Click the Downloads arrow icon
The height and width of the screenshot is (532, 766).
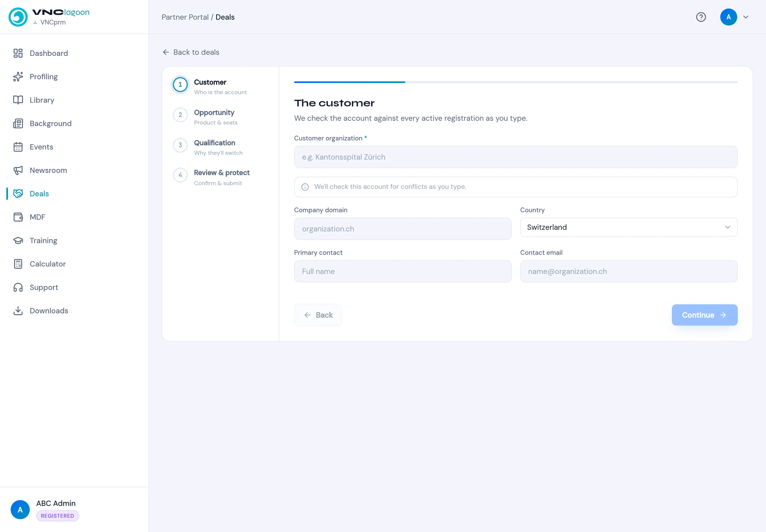tap(18, 311)
